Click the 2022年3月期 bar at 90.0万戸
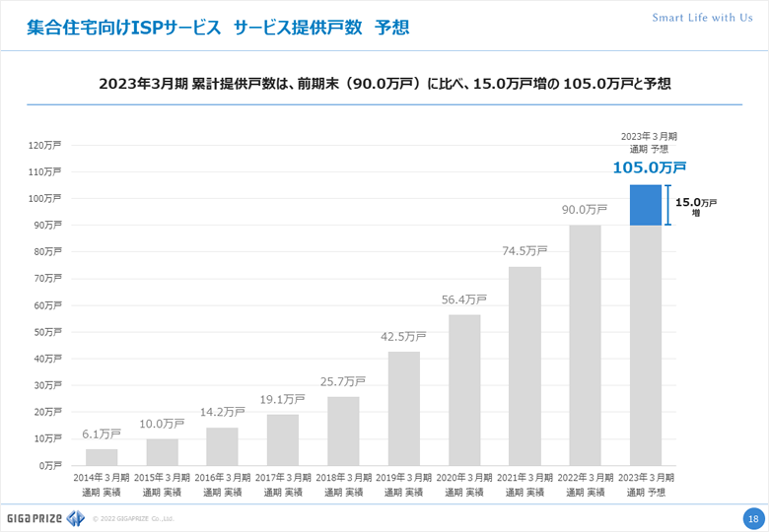Screen dimensions: 769x532 (x=586, y=345)
